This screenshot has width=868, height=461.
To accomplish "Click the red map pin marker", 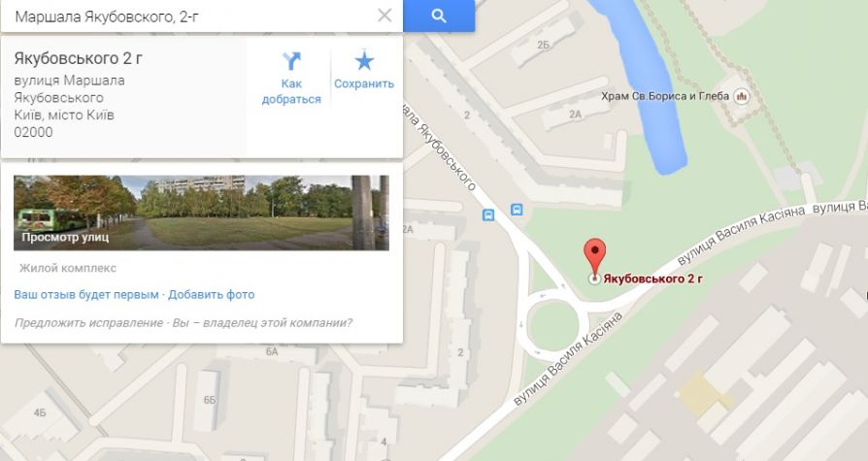I will pos(594,259).
